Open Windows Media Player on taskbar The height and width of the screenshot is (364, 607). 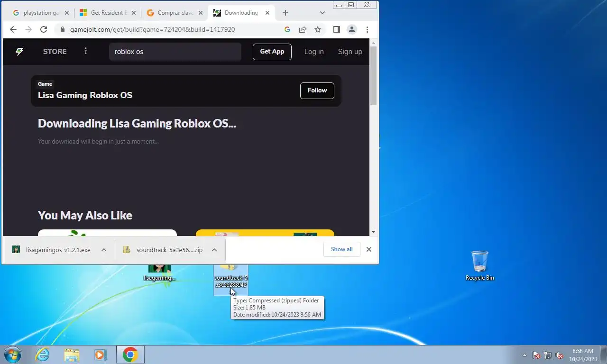click(101, 355)
